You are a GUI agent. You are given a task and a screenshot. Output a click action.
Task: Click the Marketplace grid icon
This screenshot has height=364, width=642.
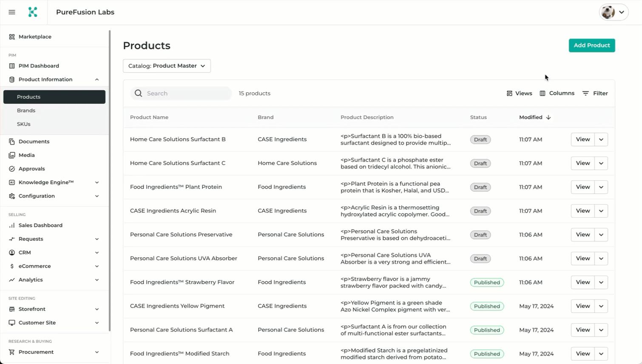[12, 37]
